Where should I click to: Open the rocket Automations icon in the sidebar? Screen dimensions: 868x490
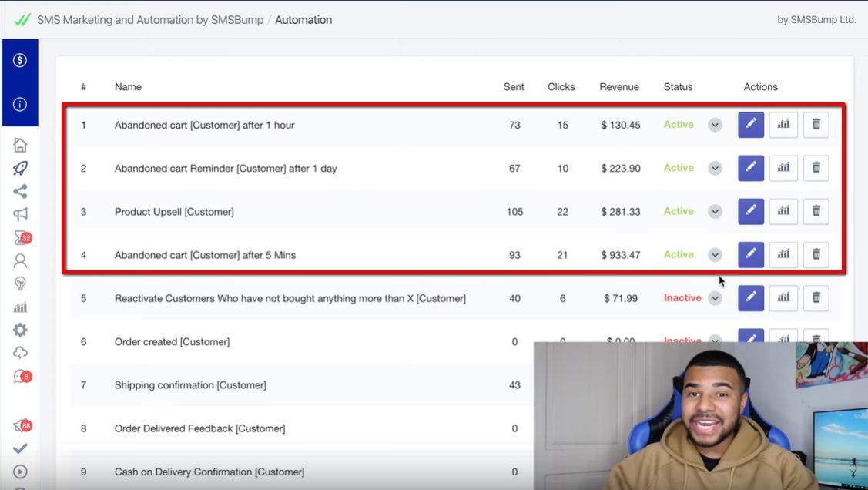pyautogui.click(x=19, y=167)
